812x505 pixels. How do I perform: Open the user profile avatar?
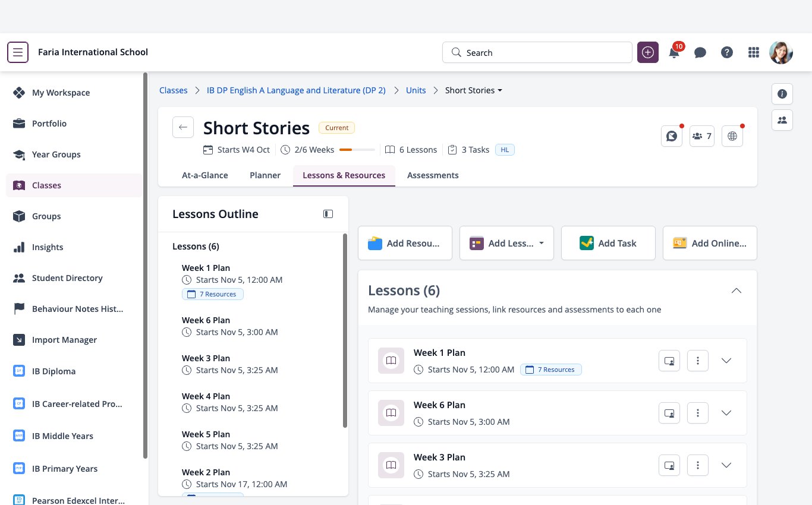pos(781,52)
